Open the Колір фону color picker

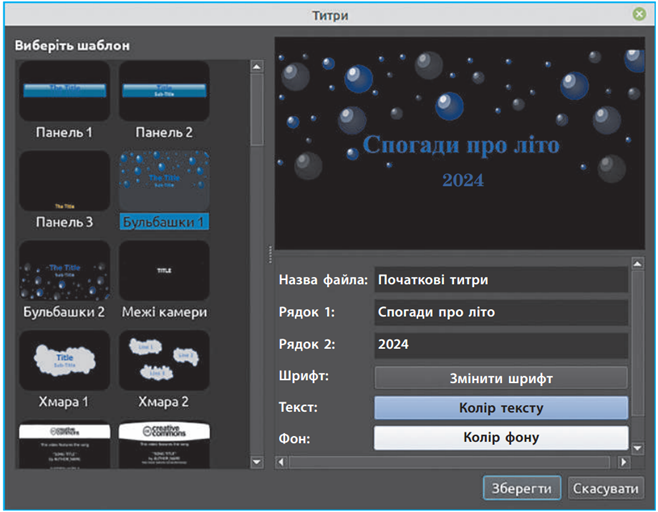click(501, 437)
